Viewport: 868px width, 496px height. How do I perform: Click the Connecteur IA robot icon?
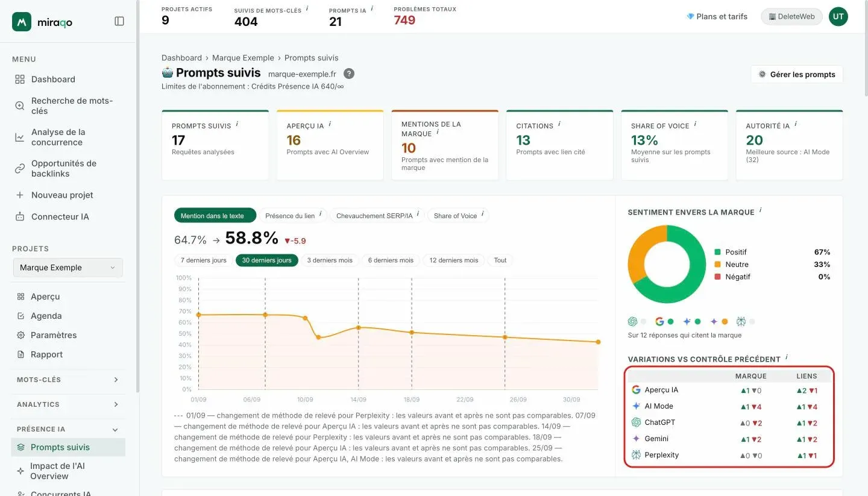(20, 217)
